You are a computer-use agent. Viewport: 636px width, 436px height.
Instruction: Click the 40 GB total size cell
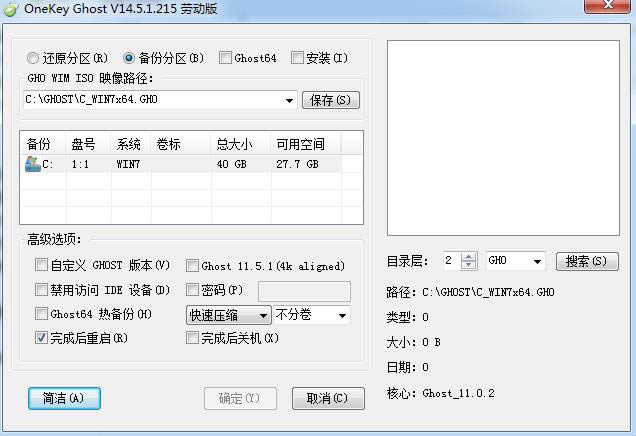click(232, 164)
